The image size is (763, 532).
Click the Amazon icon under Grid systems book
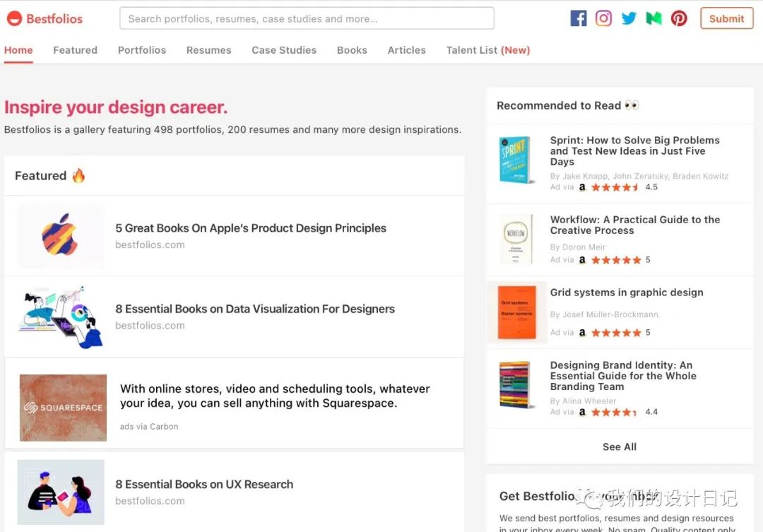click(582, 333)
